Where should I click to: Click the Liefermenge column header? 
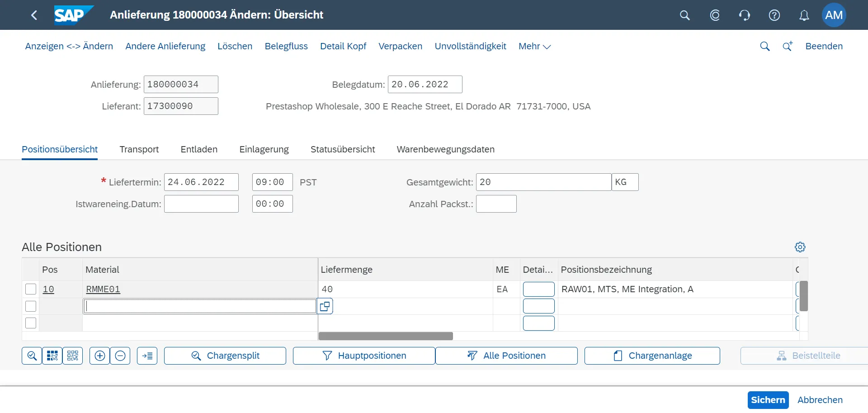(405, 270)
